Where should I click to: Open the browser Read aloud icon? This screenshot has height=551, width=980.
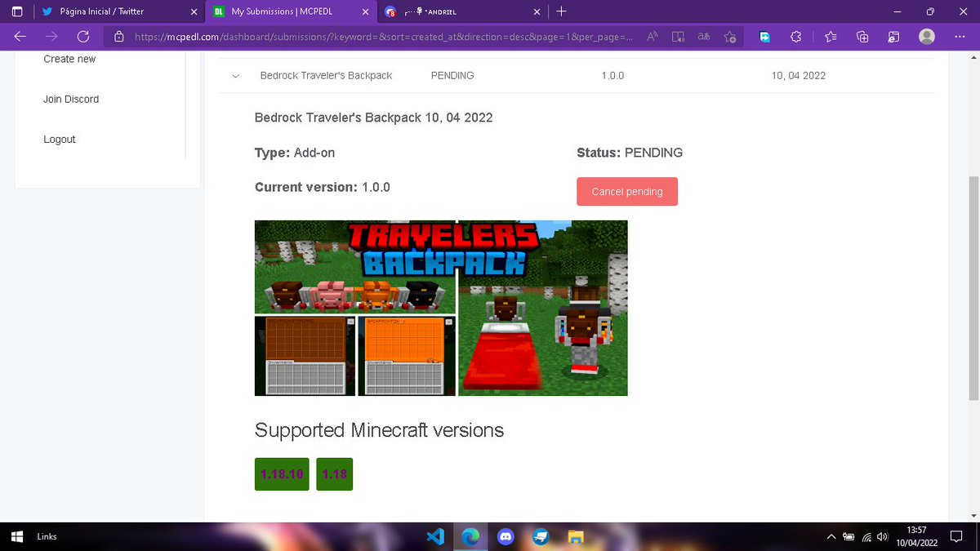(x=678, y=37)
